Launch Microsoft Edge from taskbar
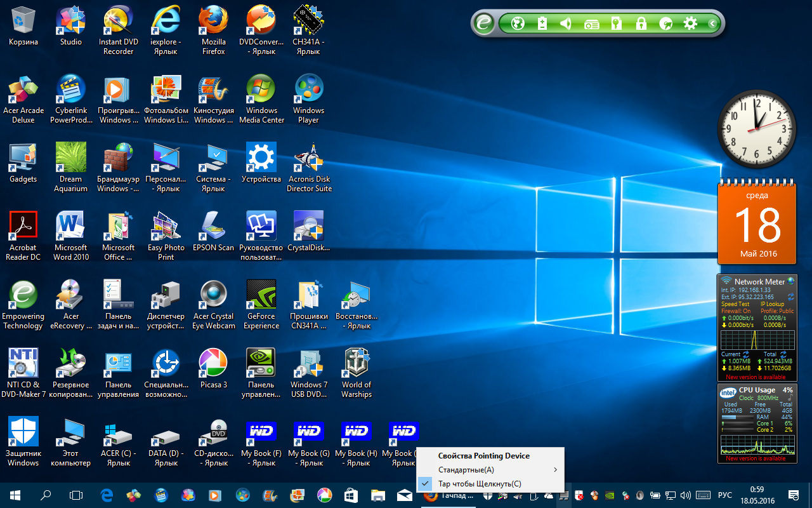The width and height of the screenshot is (812, 508). pyautogui.click(x=107, y=495)
